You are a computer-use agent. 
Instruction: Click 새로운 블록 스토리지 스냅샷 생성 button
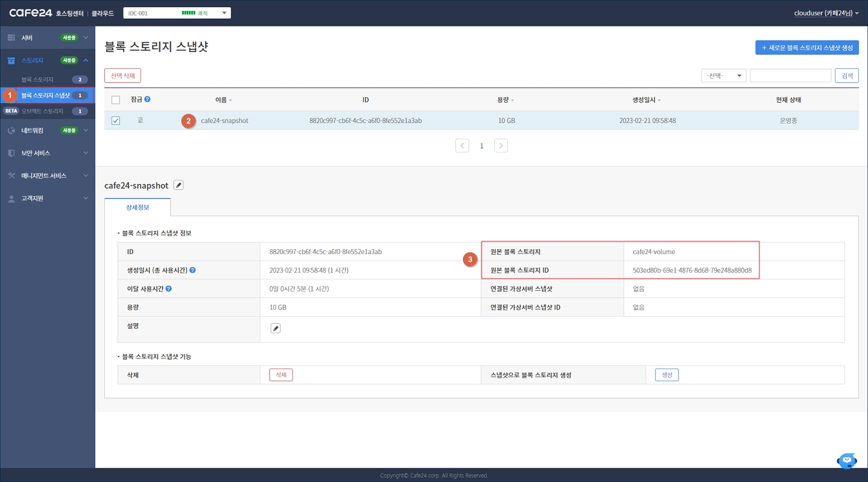[807, 48]
